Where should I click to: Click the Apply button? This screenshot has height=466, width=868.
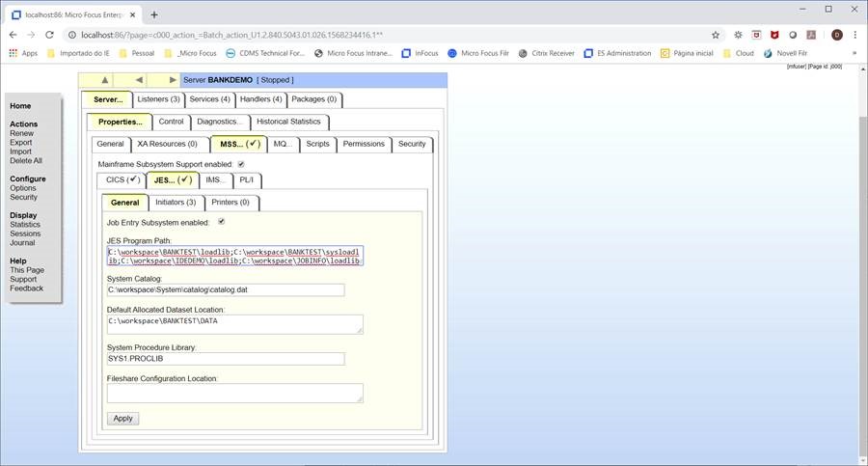[x=122, y=419]
